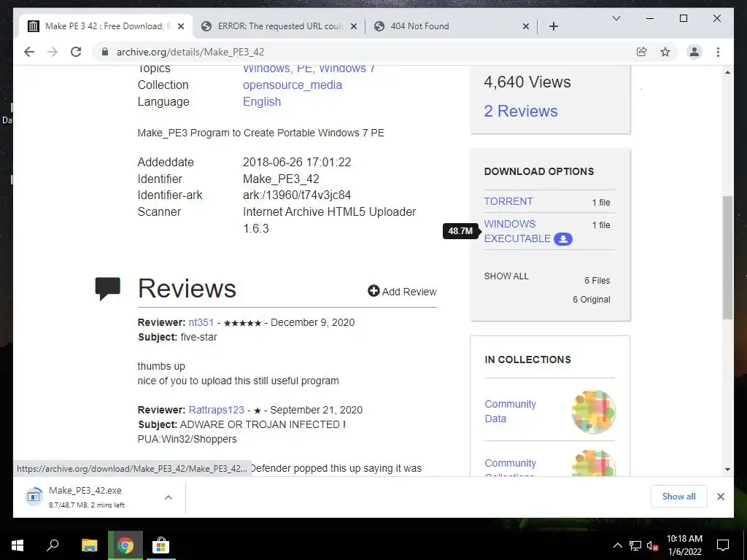
Task: Open notification center icon
Action: point(723,545)
